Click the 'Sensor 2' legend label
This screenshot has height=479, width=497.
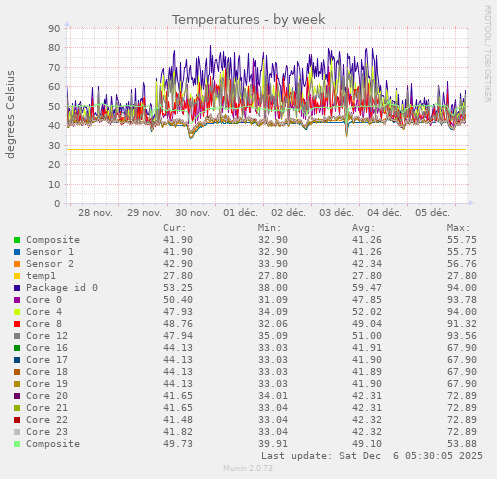(x=50, y=264)
